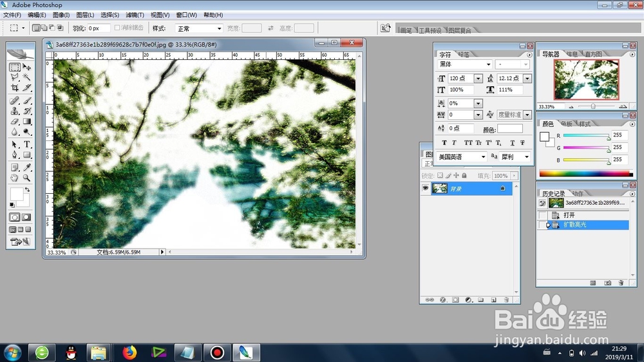Select the Gradient tool
Image resolution: width=644 pixels, height=362 pixels.
(x=26, y=121)
